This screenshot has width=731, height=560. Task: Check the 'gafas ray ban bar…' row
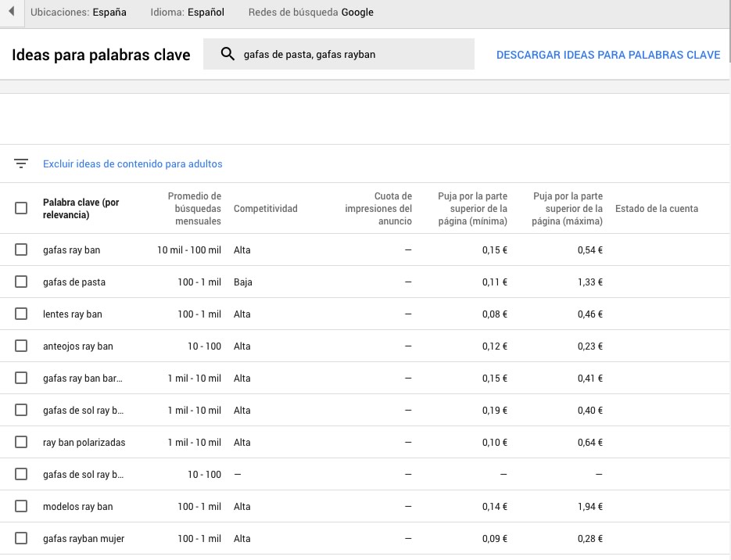(21, 378)
